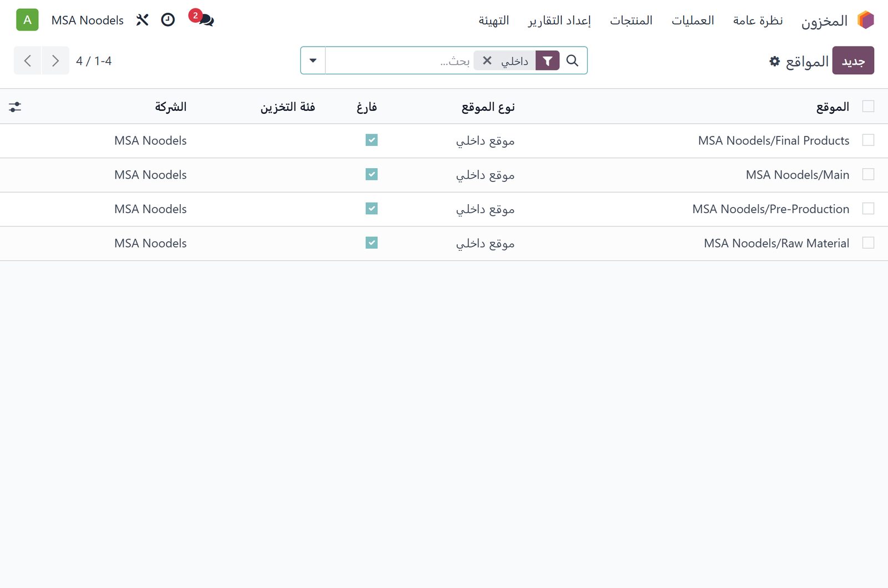Sort by فارغ column header
Viewport: 888px width, 588px height.
click(x=367, y=107)
